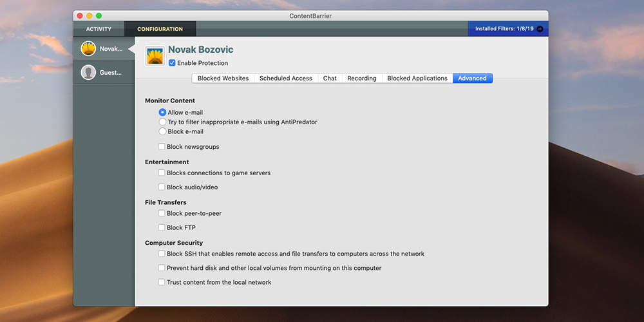The width and height of the screenshot is (644, 322).
Task: Enable Block FTP checkbox
Action: [x=162, y=227]
